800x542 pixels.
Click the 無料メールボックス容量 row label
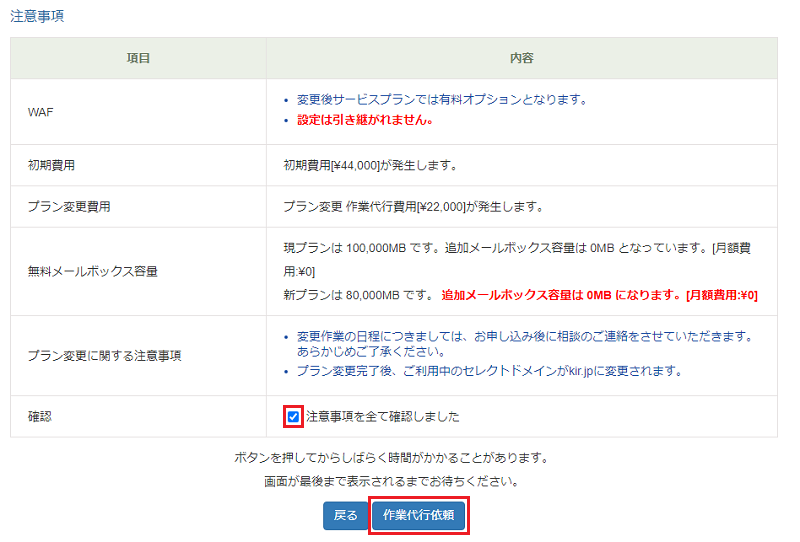[x=92, y=272]
